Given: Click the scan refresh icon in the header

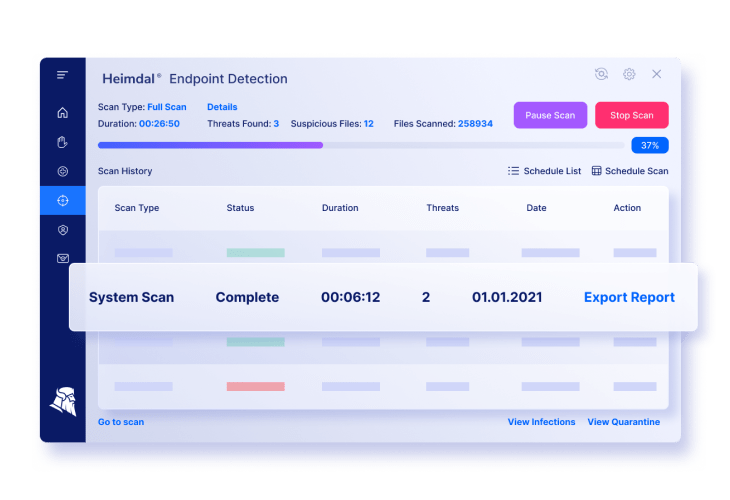Looking at the screenshot, I should tap(602, 74).
